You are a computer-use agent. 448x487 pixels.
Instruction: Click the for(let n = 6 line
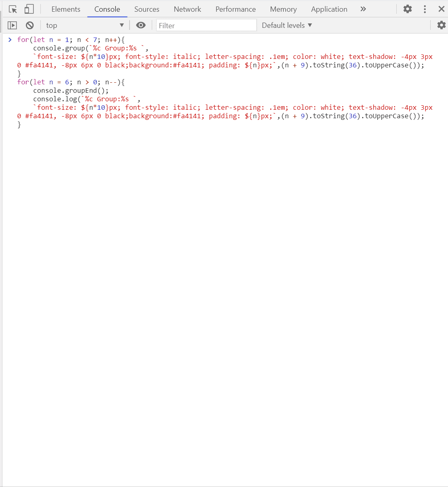tap(71, 82)
